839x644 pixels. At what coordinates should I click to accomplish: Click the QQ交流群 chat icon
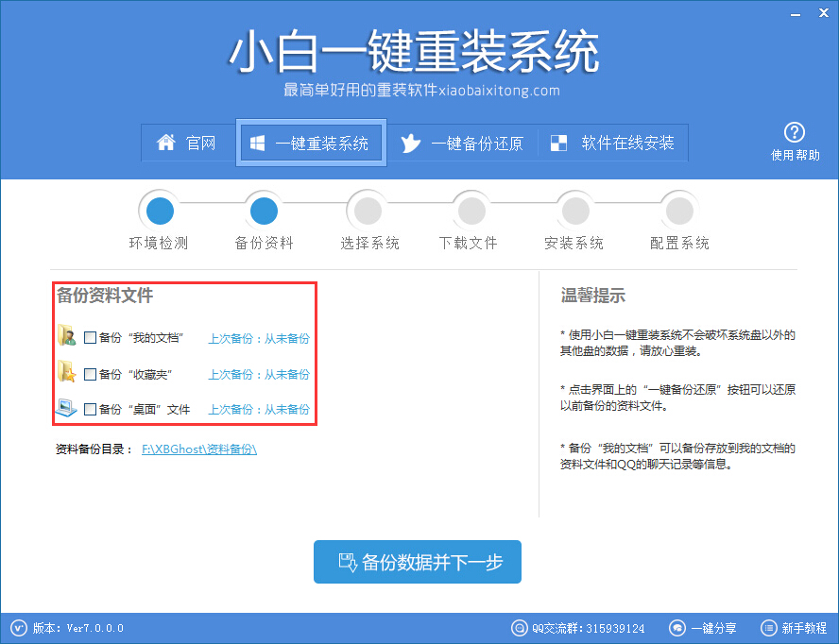click(x=519, y=628)
